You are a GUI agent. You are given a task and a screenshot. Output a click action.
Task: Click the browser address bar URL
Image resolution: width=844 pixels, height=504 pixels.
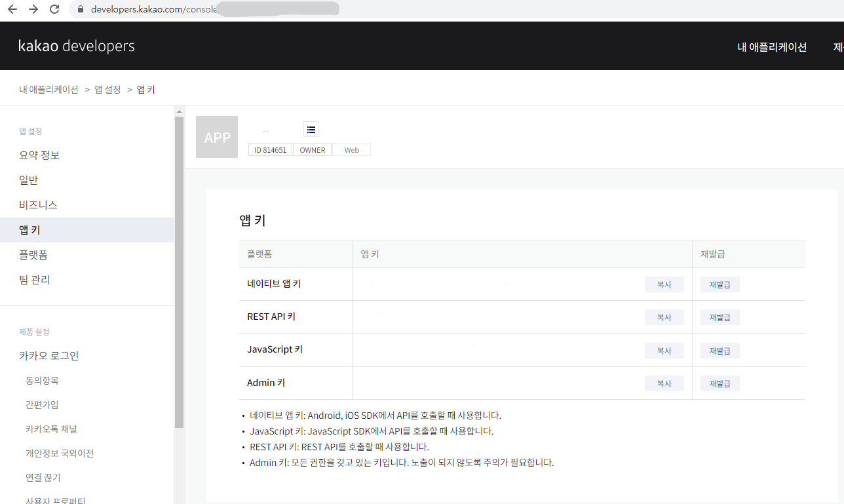tap(154, 9)
